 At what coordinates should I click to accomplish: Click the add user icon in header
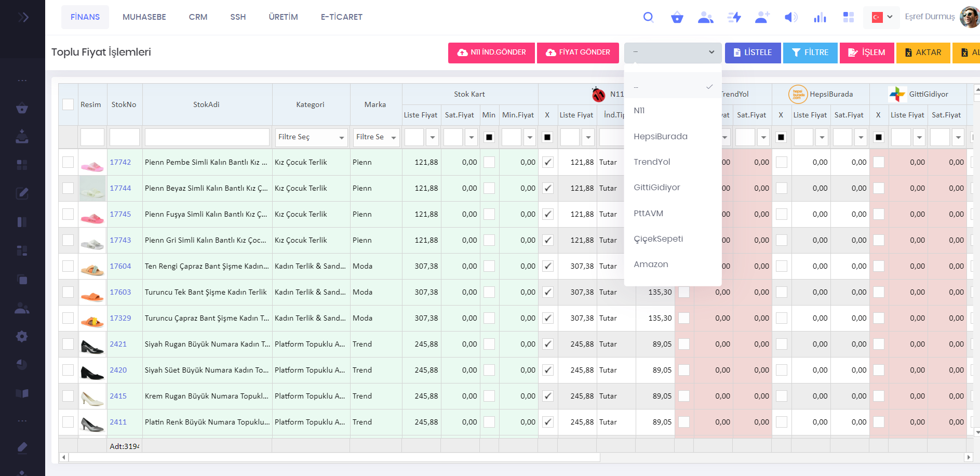pyautogui.click(x=762, y=18)
